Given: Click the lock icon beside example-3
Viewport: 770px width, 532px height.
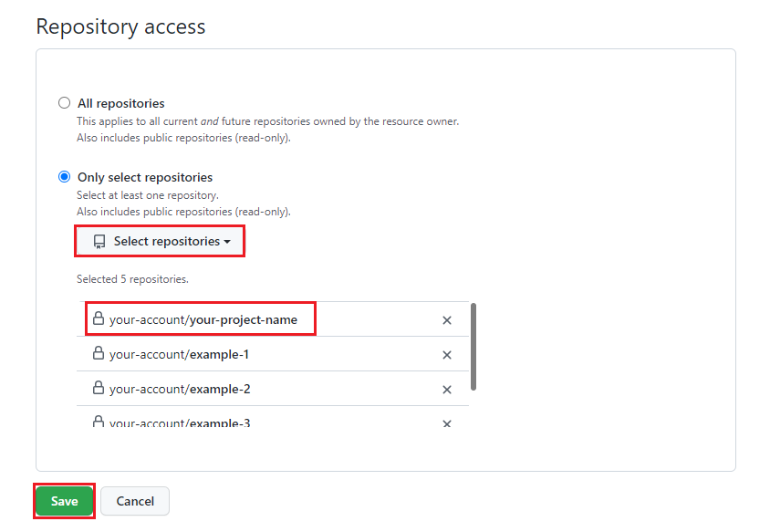Looking at the screenshot, I should 98,422.
